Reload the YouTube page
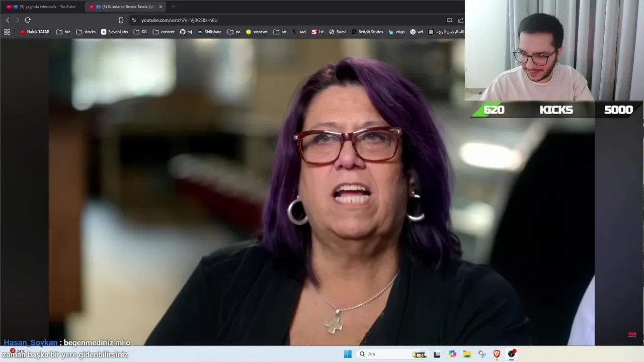 pyautogui.click(x=28, y=20)
